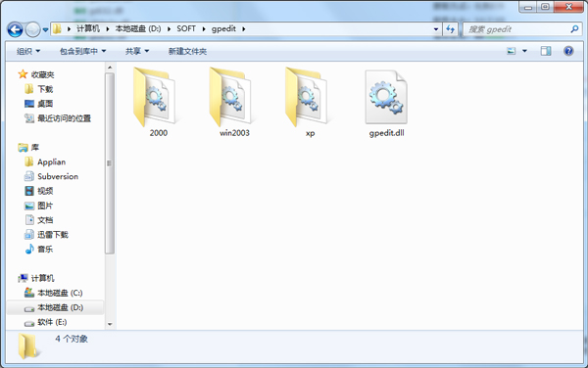Open 最近访问的位置 in favorites

(64, 118)
